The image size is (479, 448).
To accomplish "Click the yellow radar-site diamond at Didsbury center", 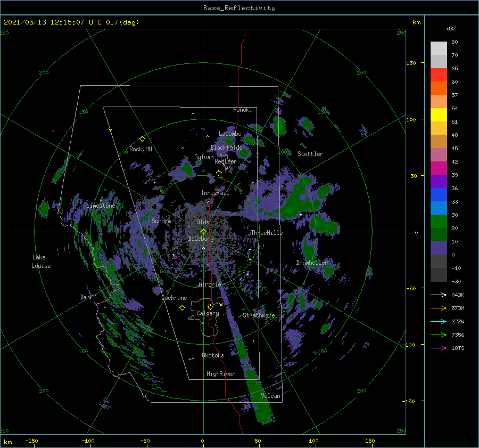I will 203,232.
